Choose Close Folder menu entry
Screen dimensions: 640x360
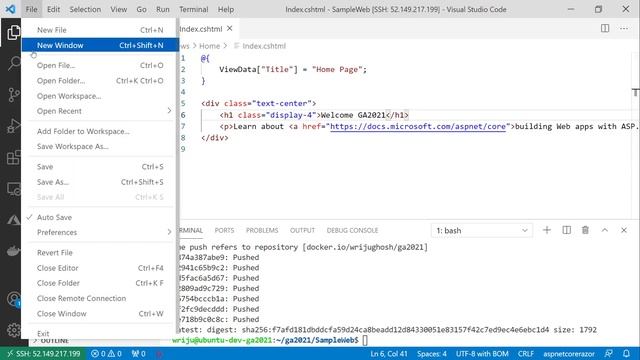click(100, 283)
